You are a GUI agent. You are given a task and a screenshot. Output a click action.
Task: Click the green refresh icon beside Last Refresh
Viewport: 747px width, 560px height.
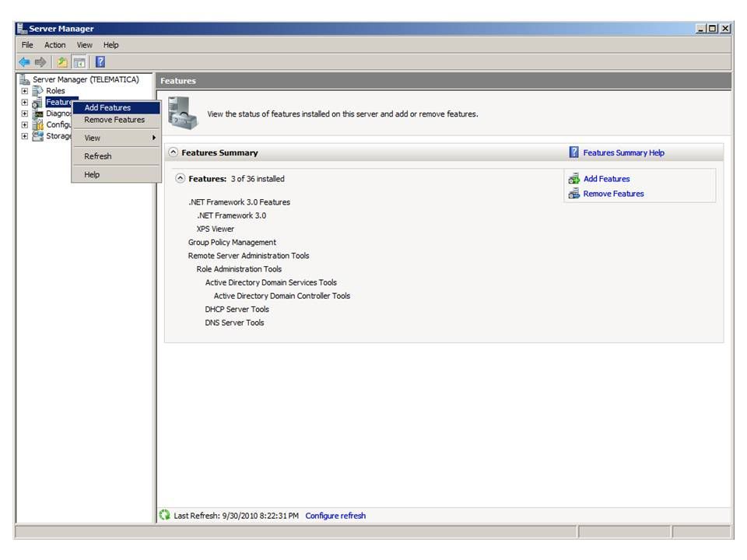(x=164, y=515)
